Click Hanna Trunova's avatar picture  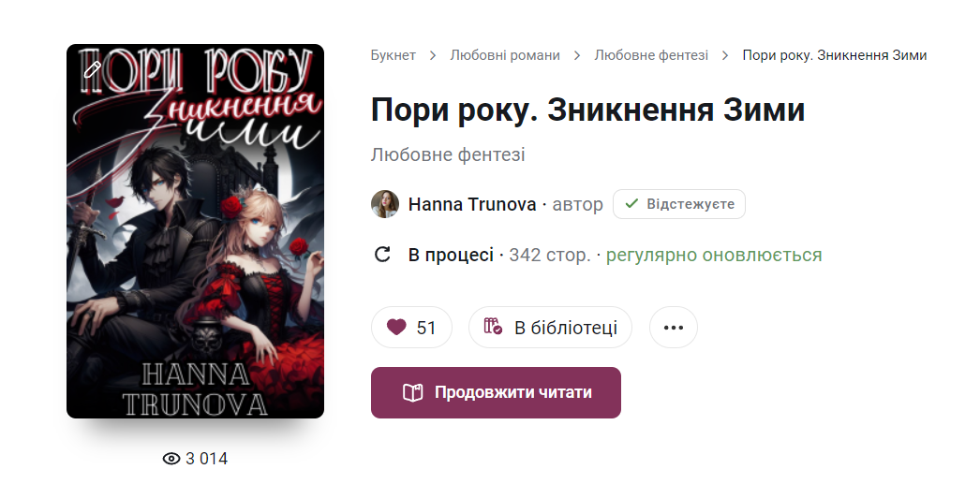click(x=385, y=204)
